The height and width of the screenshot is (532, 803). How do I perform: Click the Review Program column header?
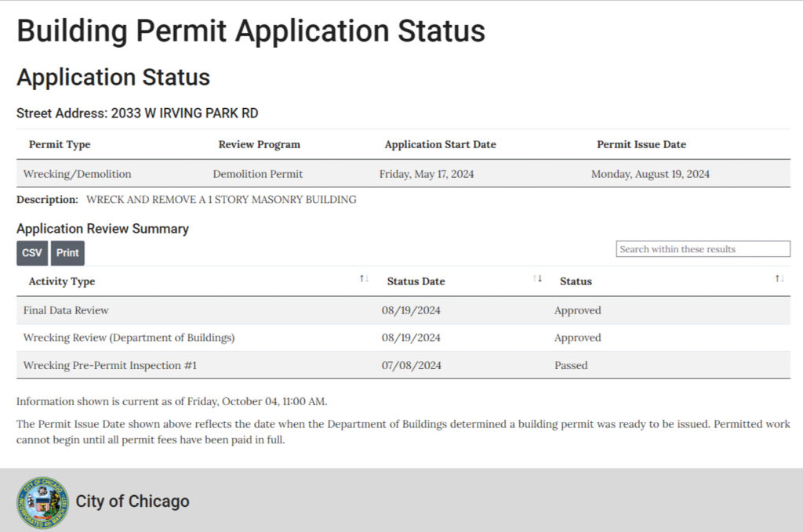click(x=259, y=144)
